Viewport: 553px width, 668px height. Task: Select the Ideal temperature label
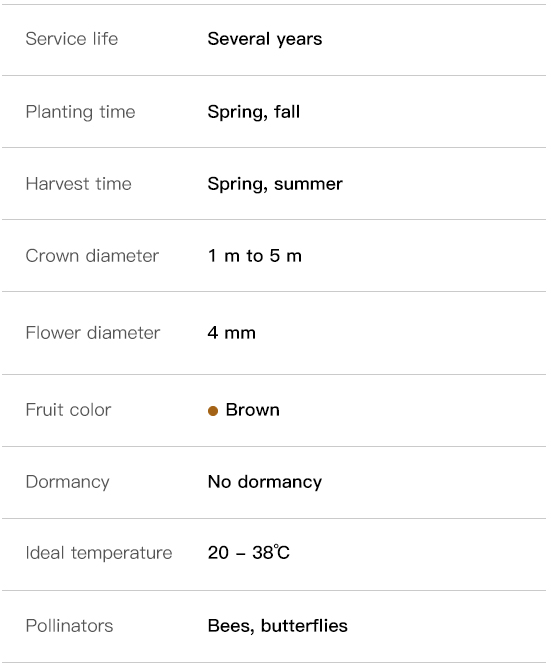[99, 553]
